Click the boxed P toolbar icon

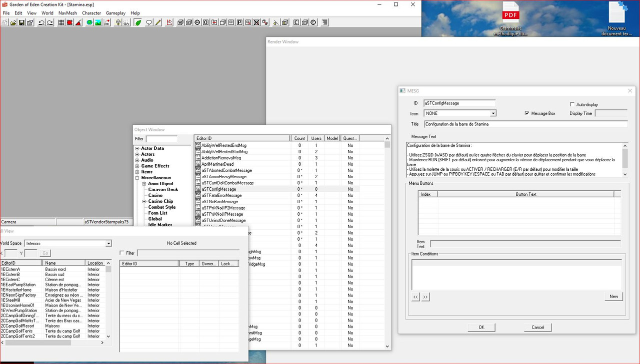coord(239,22)
